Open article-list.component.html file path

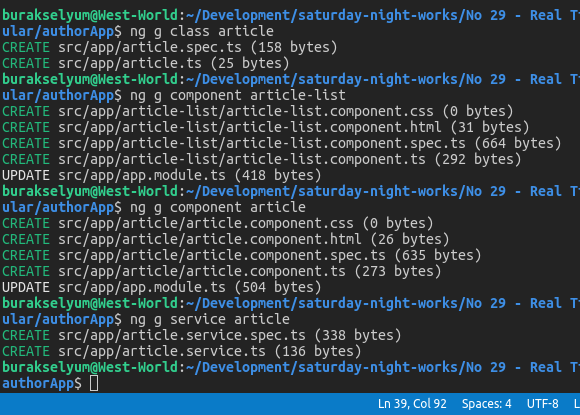pos(250,127)
